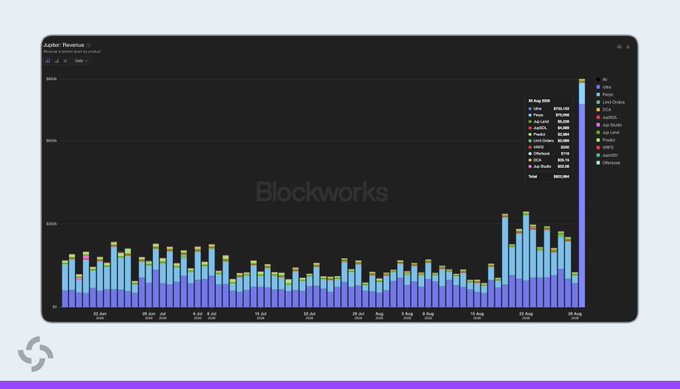
Task: Click the red VRFD legend swatch
Action: point(598,148)
